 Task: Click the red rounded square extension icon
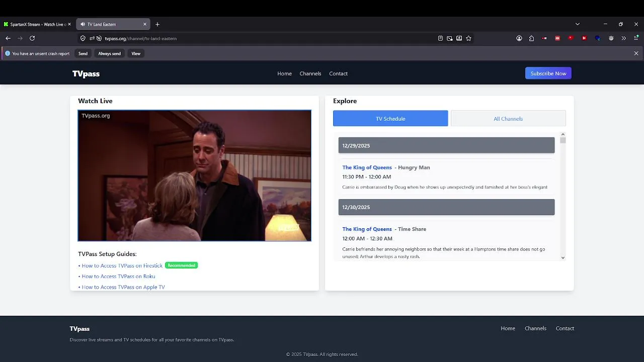click(557, 38)
